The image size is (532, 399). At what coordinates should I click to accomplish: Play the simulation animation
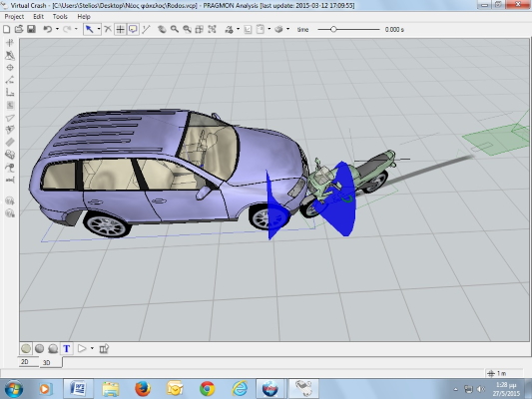pos(82,348)
